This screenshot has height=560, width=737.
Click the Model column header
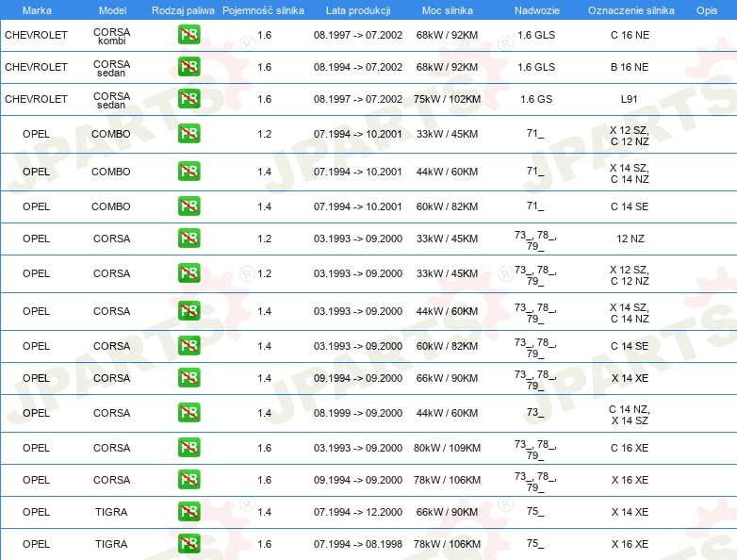click(x=113, y=10)
